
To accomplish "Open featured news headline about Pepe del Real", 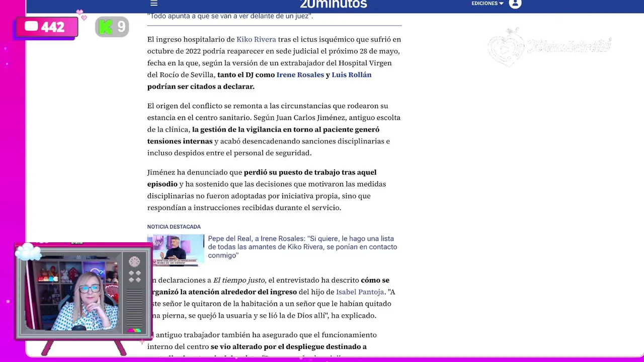I will pyautogui.click(x=302, y=247).
